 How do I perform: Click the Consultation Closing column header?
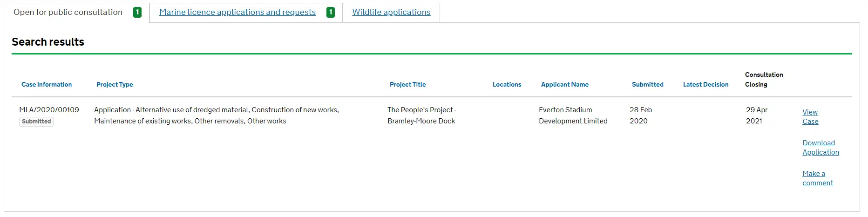point(764,80)
